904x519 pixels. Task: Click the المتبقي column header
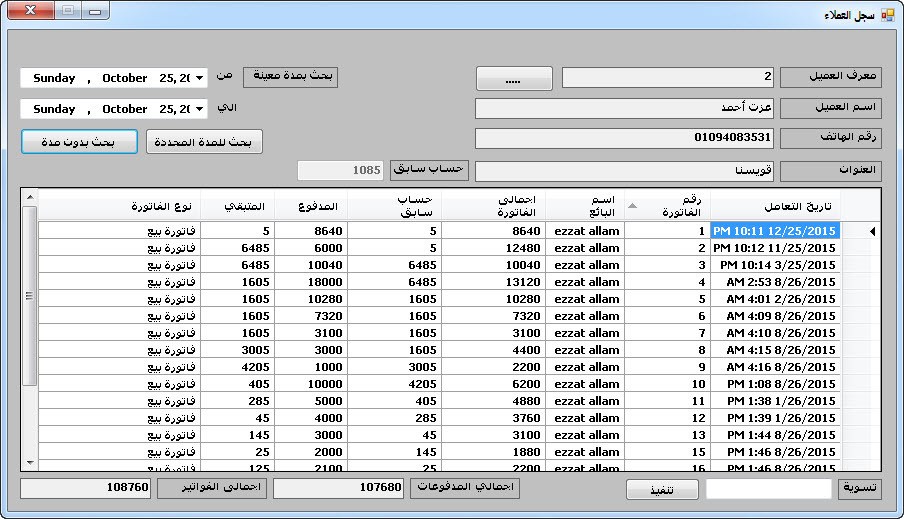[x=237, y=206]
